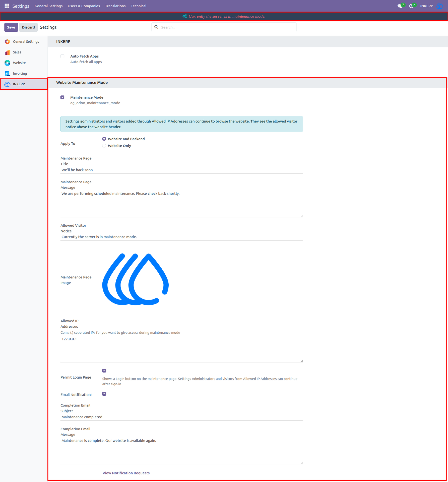Enable the Auto Fetch Apps checkbox
Image resolution: width=448 pixels, height=482 pixels.
[x=62, y=56]
